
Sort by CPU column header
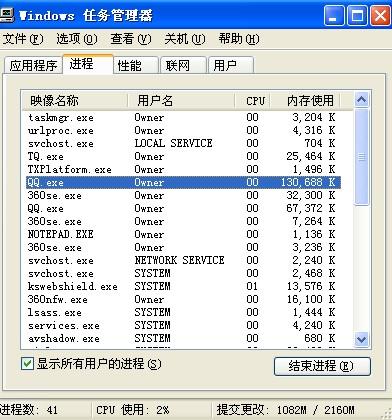[x=253, y=101]
